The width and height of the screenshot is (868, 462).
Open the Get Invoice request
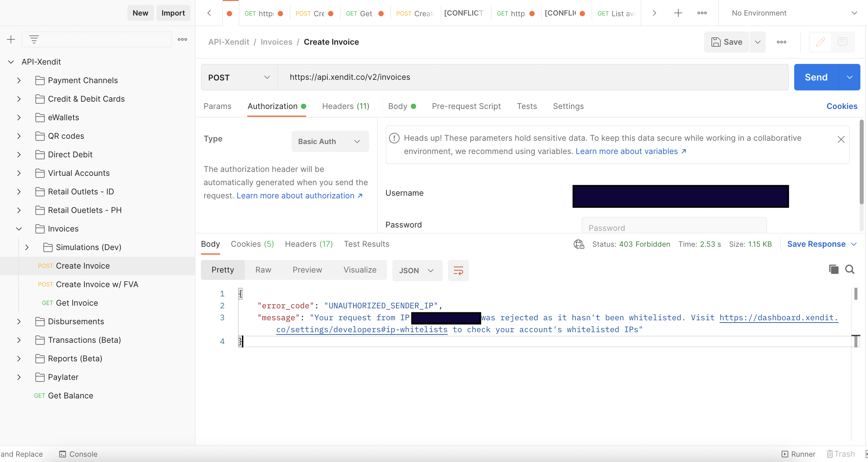[x=70, y=303]
